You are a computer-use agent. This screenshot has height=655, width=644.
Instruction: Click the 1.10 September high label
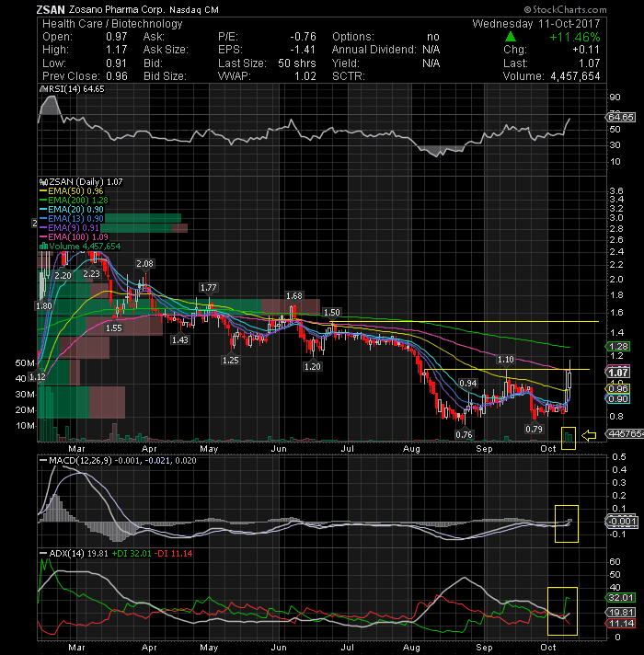(506, 360)
